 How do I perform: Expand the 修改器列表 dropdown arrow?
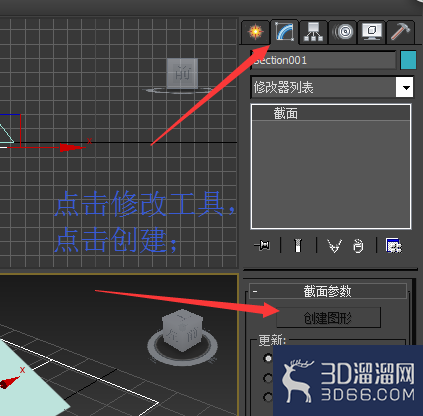click(405, 87)
